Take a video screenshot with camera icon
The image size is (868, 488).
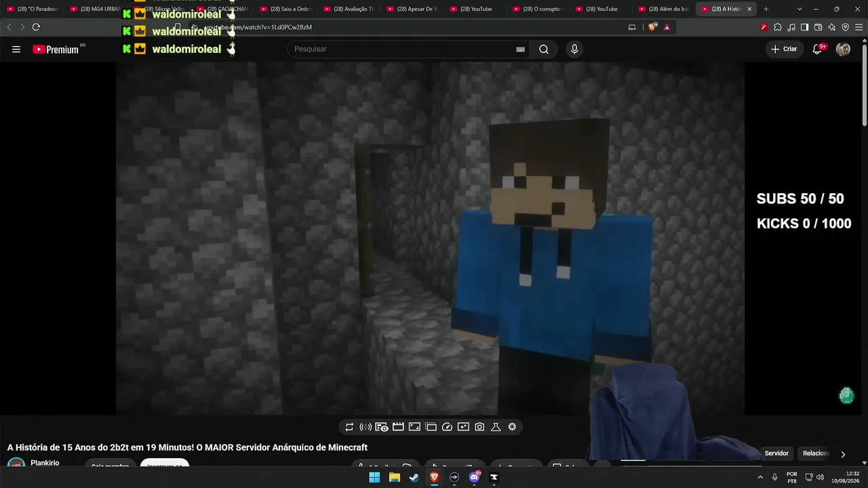pyautogui.click(x=479, y=427)
